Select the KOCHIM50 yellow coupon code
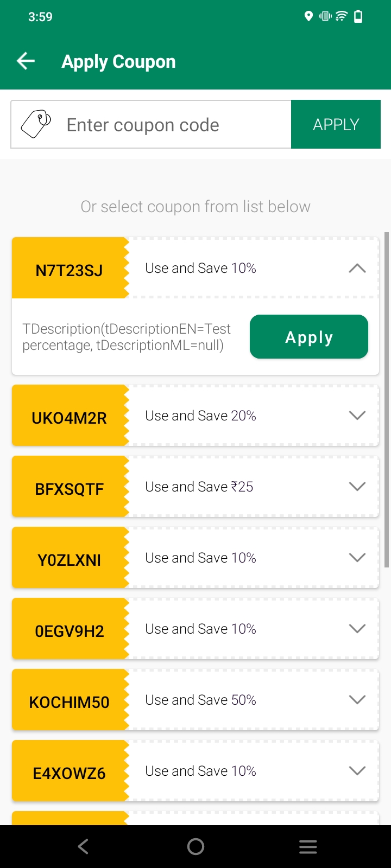The width and height of the screenshot is (391, 868). [70, 702]
